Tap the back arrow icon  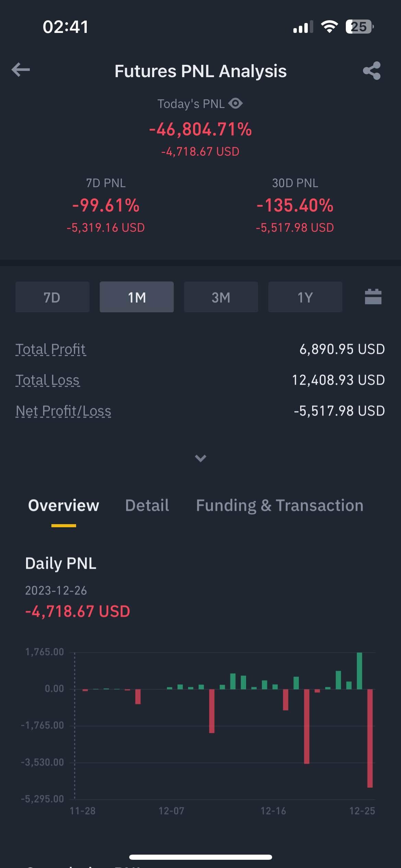click(21, 70)
